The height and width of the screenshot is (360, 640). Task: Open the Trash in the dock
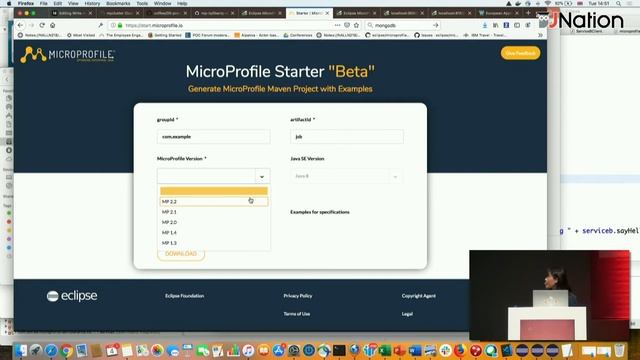coord(620,350)
